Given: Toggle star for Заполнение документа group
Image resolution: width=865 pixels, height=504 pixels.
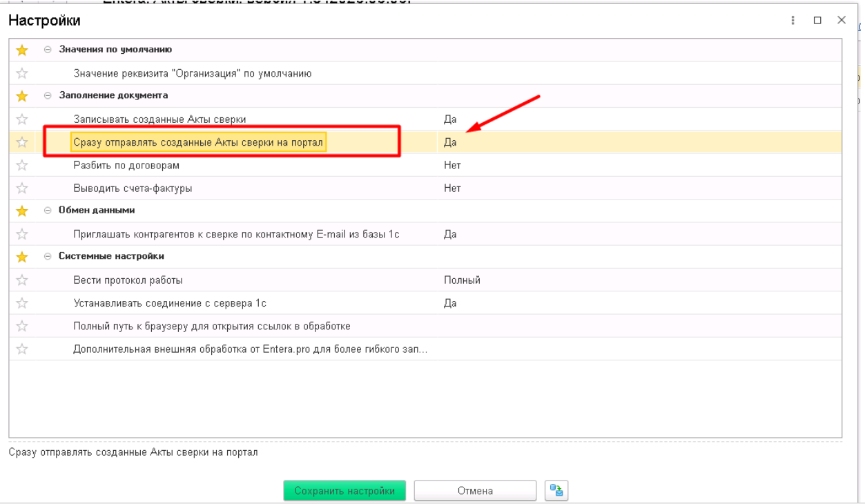Looking at the screenshot, I should coord(22,96).
